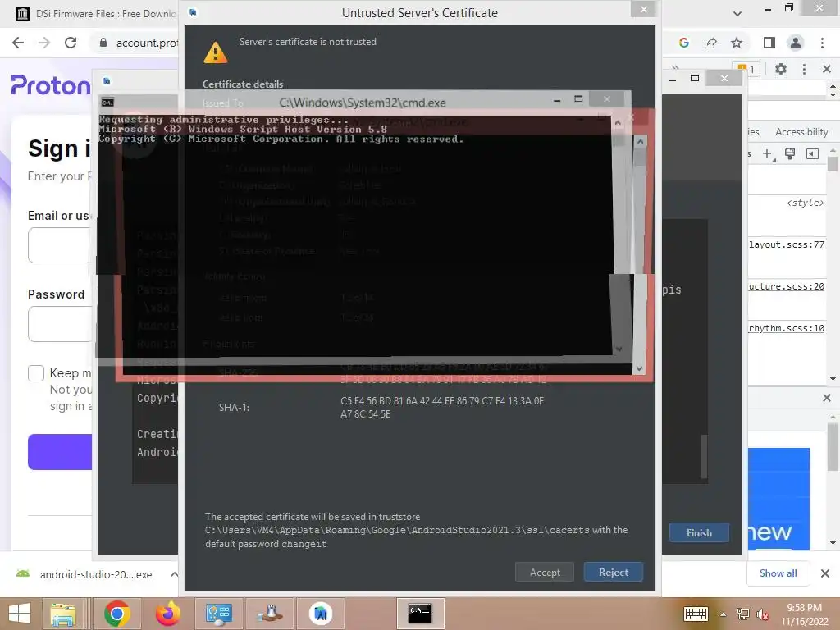The height and width of the screenshot is (630, 840).
Task: Open the clock showing 9:58 PM
Action: pos(804,614)
